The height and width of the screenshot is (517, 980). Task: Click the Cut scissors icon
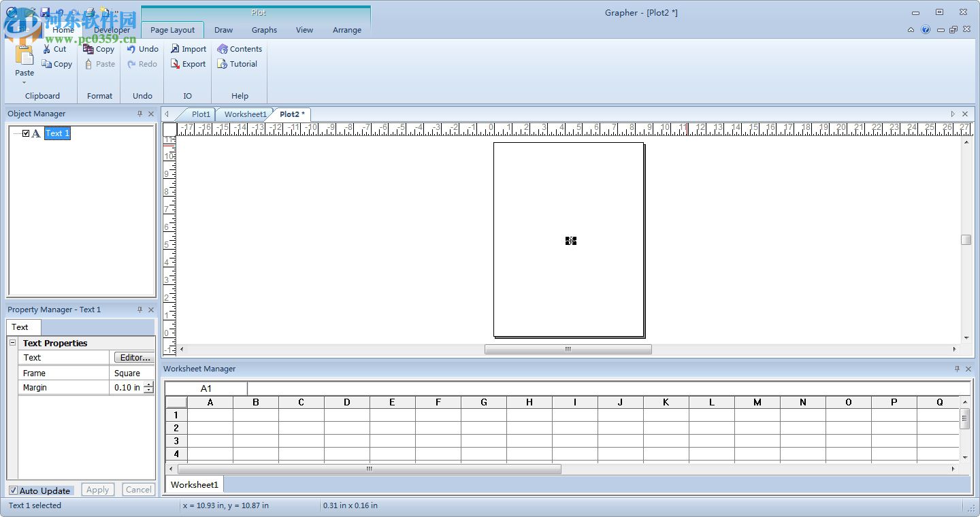[46, 49]
